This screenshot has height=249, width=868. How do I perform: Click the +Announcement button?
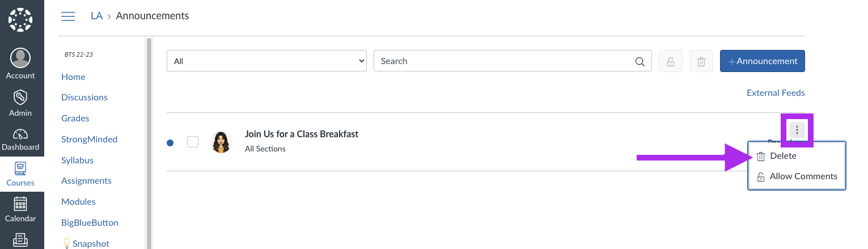point(763,61)
